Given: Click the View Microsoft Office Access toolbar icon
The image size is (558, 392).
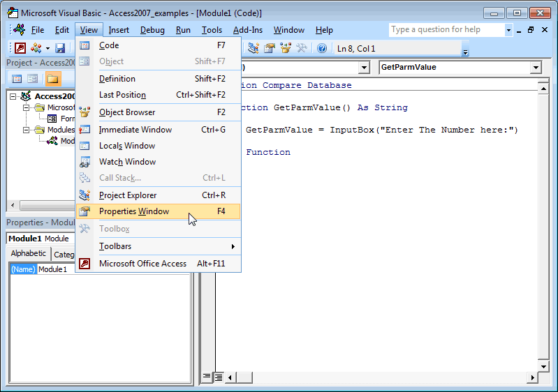Looking at the screenshot, I should [20, 48].
